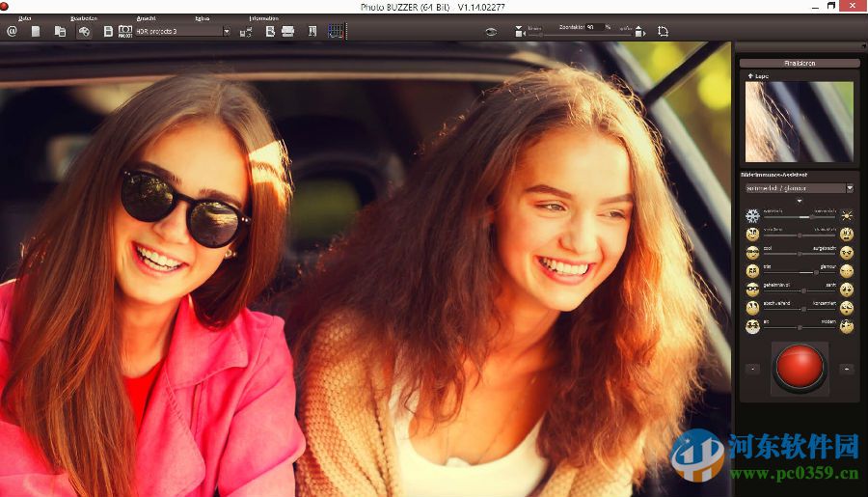Open the HDR projects 3 dropdown
The height and width of the screenshot is (497, 868).
click(227, 31)
